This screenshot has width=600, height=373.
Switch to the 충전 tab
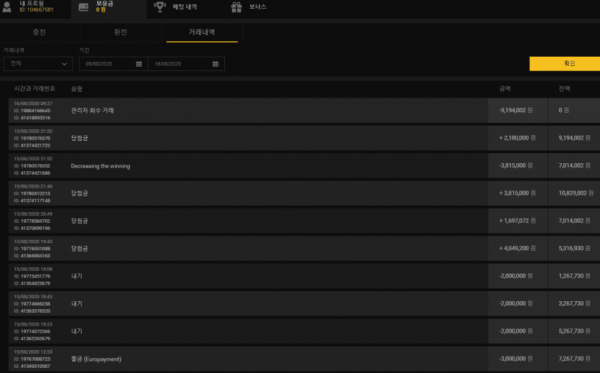[x=39, y=32]
